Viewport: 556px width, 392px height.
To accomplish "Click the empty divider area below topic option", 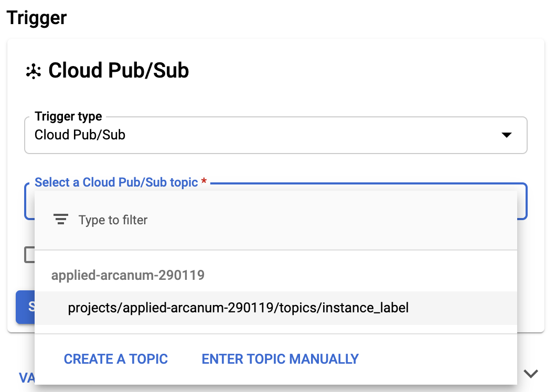I will (x=275, y=329).
